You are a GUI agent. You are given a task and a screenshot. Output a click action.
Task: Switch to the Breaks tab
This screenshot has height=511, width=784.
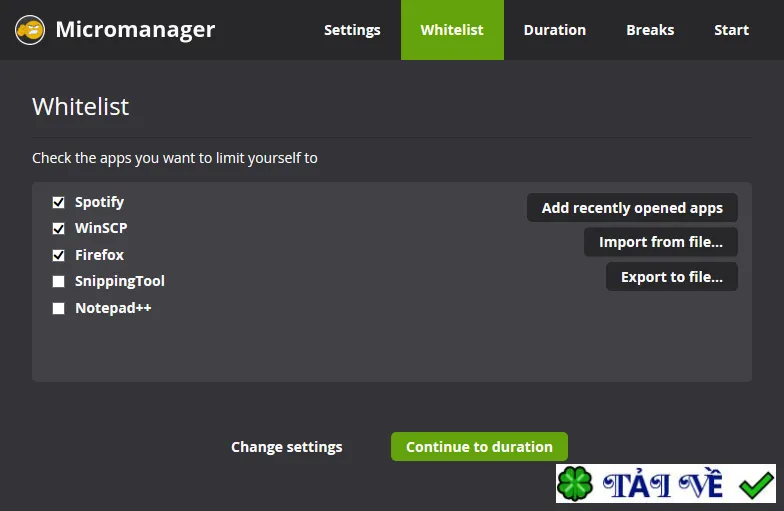(650, 30)
